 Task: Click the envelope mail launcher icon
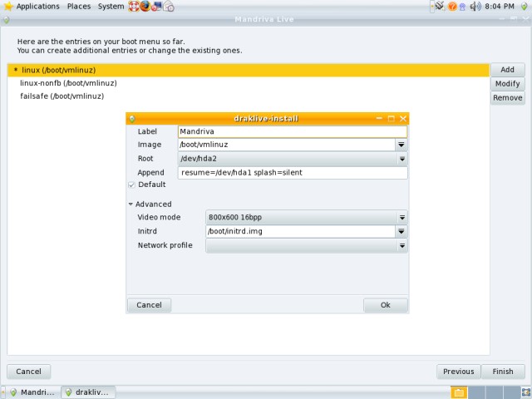[169, 6]
